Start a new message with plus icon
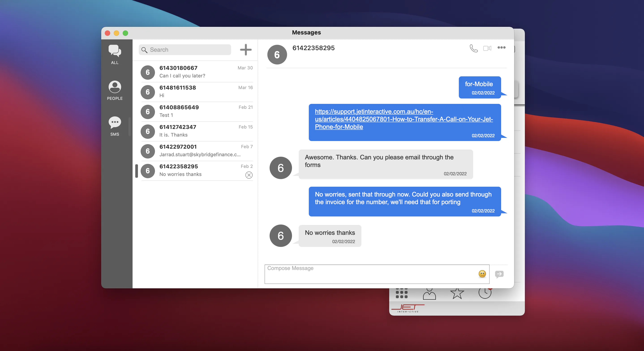Viewport: 644px width, 351px height. point(246,49)
